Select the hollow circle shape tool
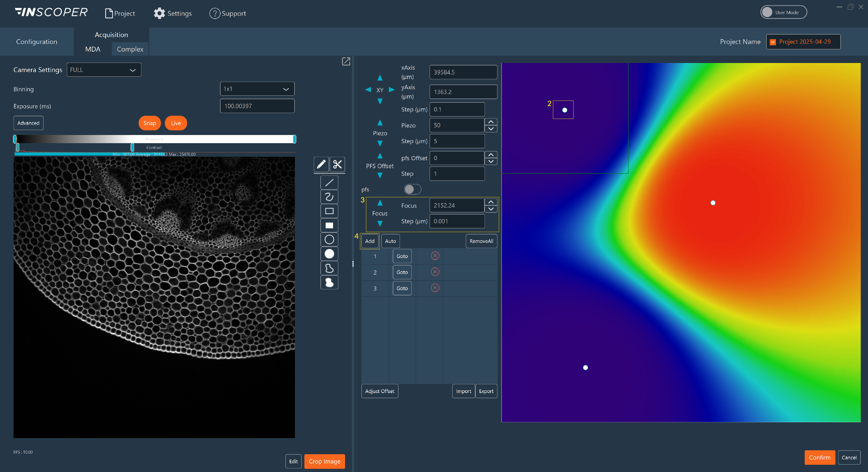This screenshot has height=472, width=868. (x=329, y=240)
